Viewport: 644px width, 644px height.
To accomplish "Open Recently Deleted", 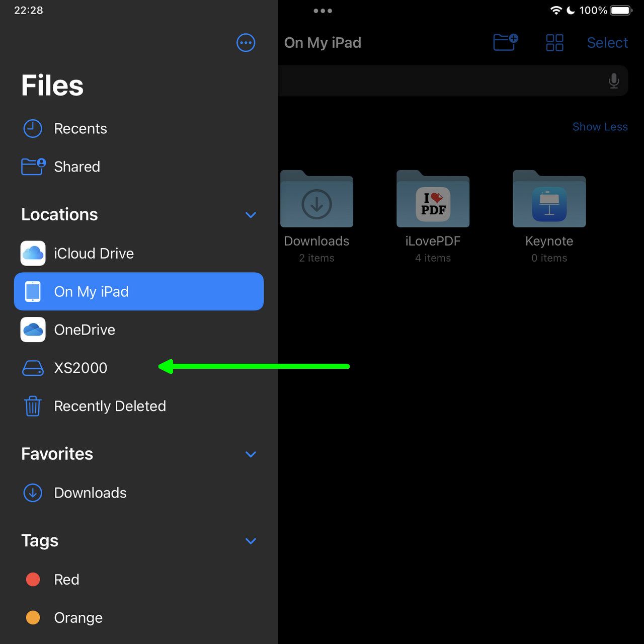I will click(139, 406).
